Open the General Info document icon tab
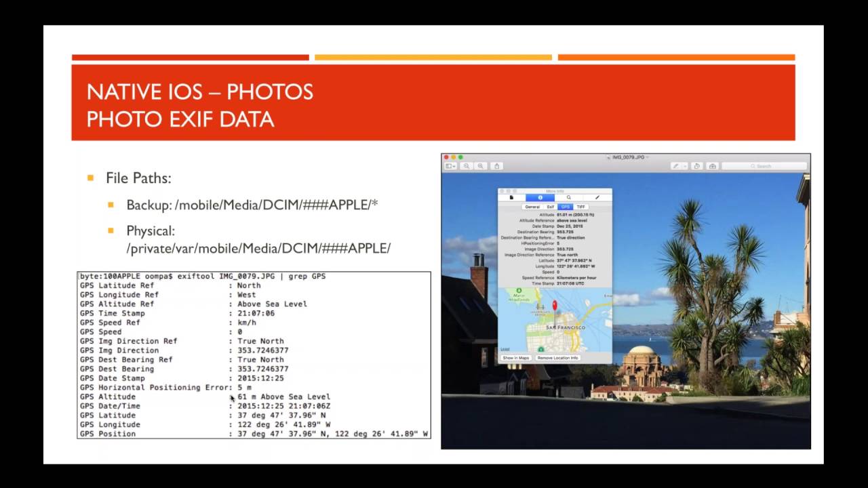The width and height of the screenshot is (868, 488). click(511, 197)
